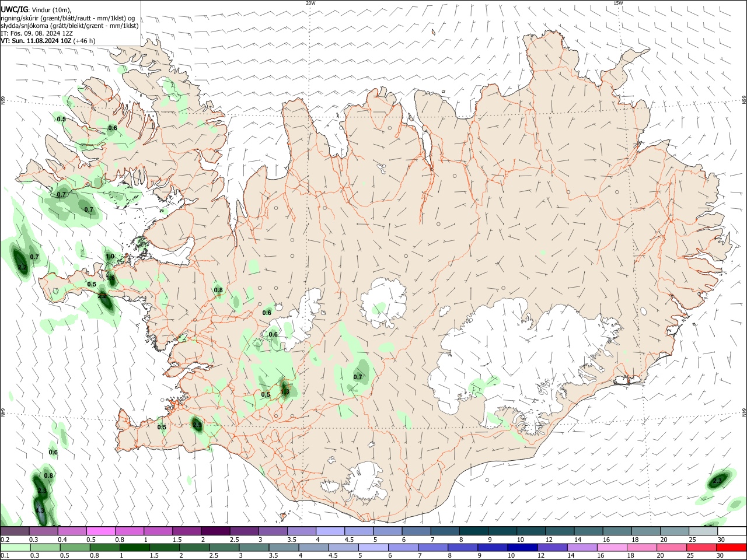Click the UWC/IG title text
The width and height of the screenshot is (747, 560).
14,10
